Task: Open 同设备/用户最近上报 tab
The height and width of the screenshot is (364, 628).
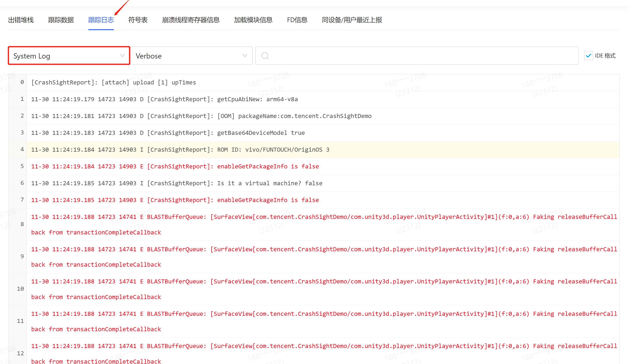Action: (x=352, y=20)
